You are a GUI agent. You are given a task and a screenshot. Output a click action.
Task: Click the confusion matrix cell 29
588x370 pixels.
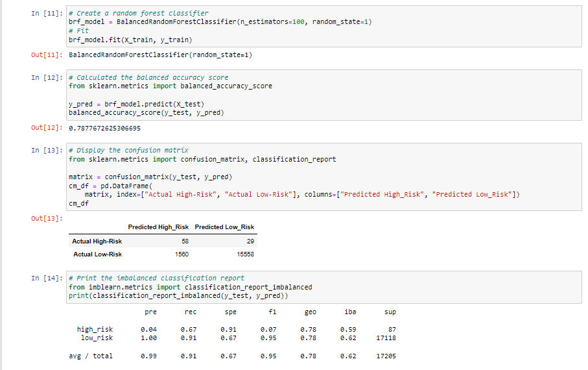tap(250, 241)
